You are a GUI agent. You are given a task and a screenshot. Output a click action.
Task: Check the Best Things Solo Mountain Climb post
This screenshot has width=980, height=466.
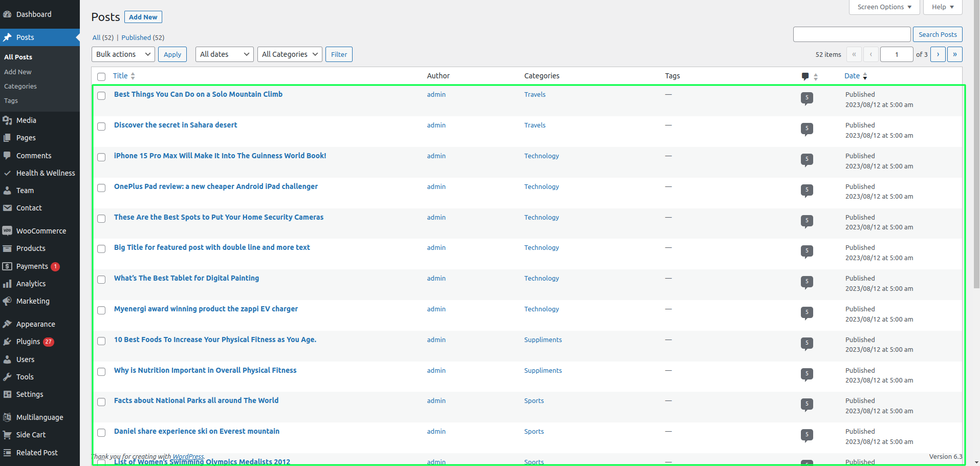[x=101, y=96]
